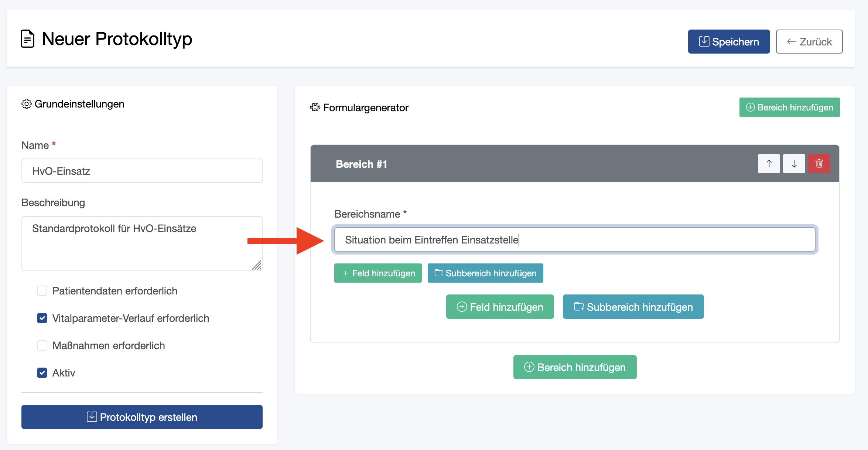Click the Grundeinstellungen heading text
The height and width of the screenshot is (450, 868).
pyautogui.click(x=79, y=104)
